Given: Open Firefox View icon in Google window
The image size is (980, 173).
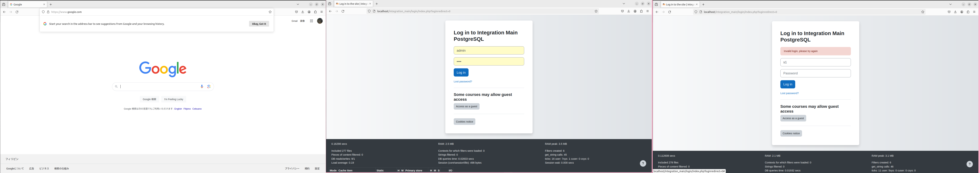Looking at the screenshot, I should click(4, 5).
